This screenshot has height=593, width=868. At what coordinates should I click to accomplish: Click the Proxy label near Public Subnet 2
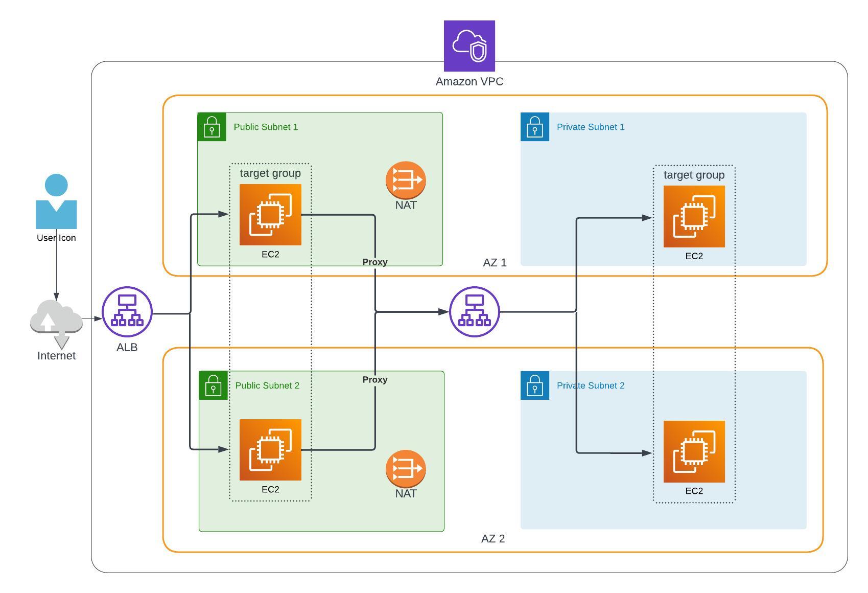coord(375,380)
